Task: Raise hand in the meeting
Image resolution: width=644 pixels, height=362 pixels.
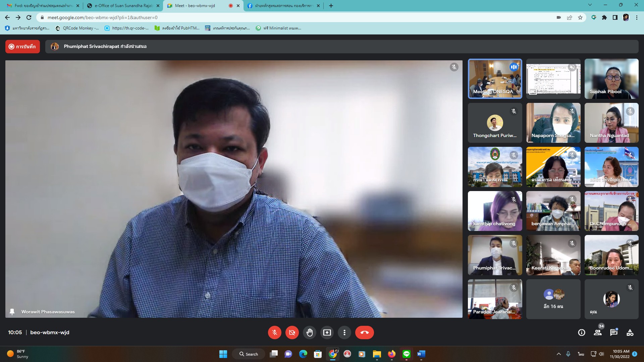Action: click(309, 333)
